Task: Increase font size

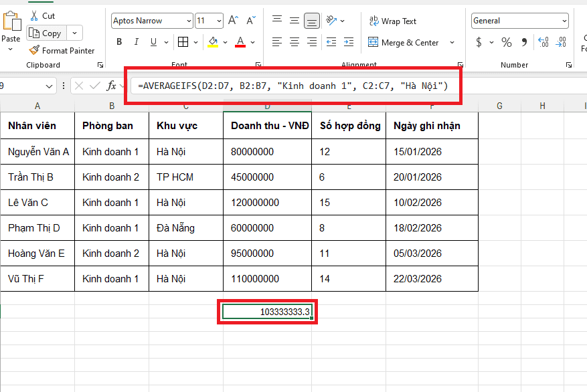Action: tap(233, 20)
